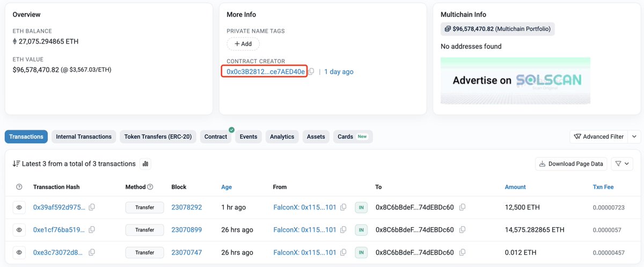Open the contract creator address 0x0c3B2812 link
Screen dimensions: 644x267
click(266, 71)
